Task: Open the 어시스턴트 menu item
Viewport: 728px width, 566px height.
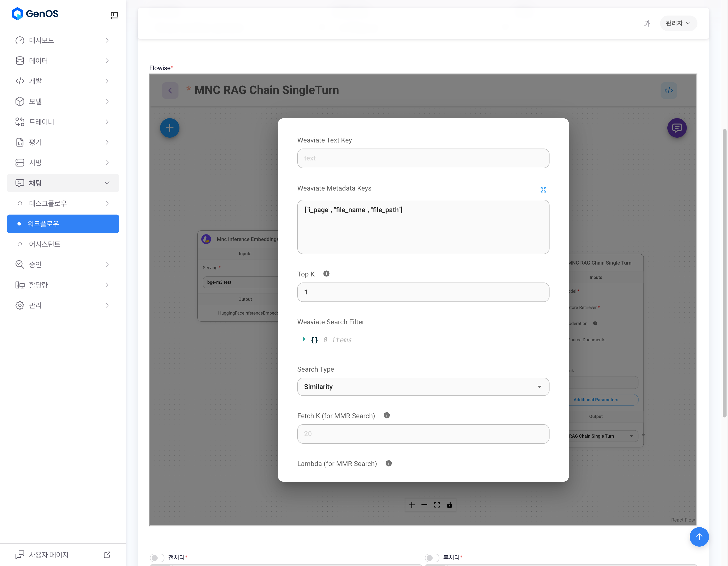Action: tap(45, 244)
